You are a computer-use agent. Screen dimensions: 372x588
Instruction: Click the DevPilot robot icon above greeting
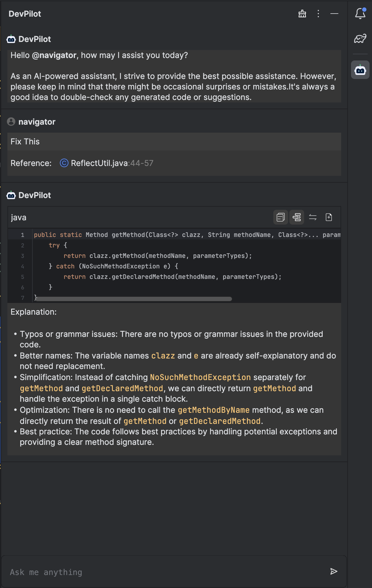coord(11,39)
